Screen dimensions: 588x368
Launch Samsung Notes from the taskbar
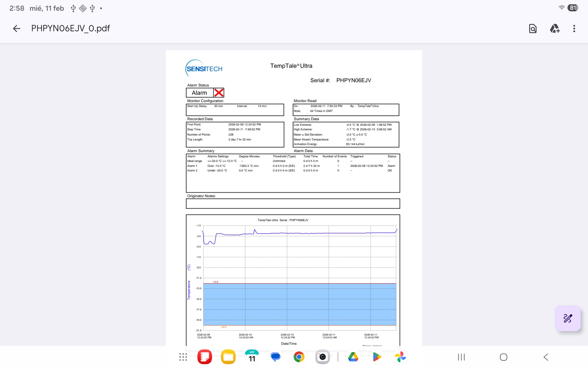tap(205, 357)
